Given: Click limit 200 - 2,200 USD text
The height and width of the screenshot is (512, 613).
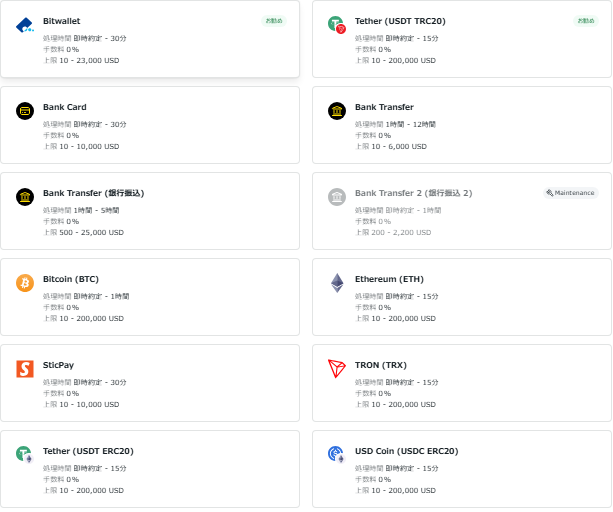Looking at the screenshot, I should pos(393,233).
